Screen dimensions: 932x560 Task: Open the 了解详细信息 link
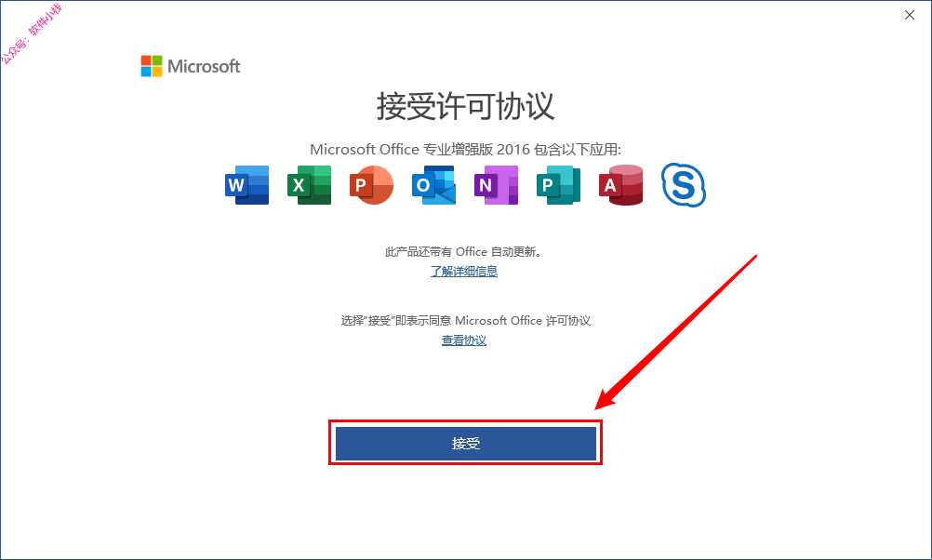(x=464, y=271)
